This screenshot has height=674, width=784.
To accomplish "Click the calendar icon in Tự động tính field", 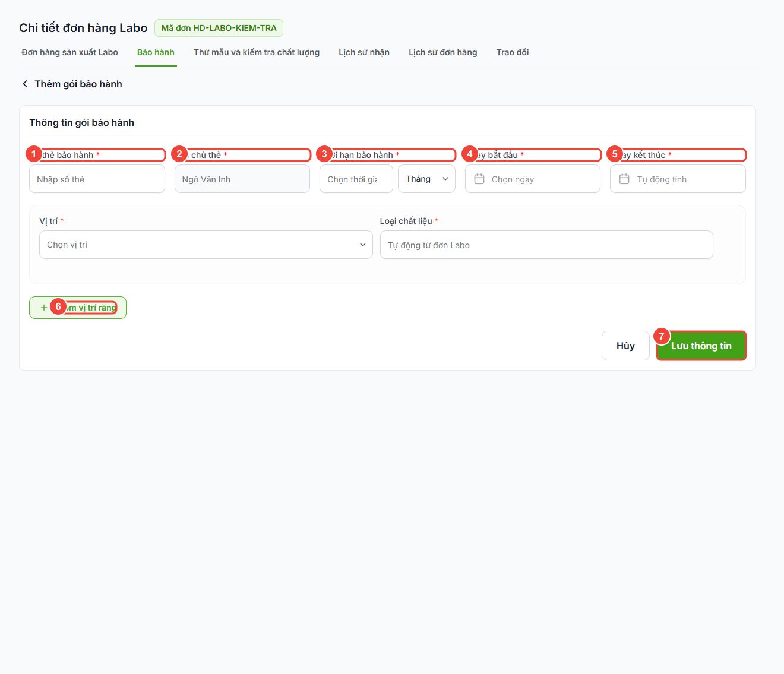I will [x=624, y=179].
